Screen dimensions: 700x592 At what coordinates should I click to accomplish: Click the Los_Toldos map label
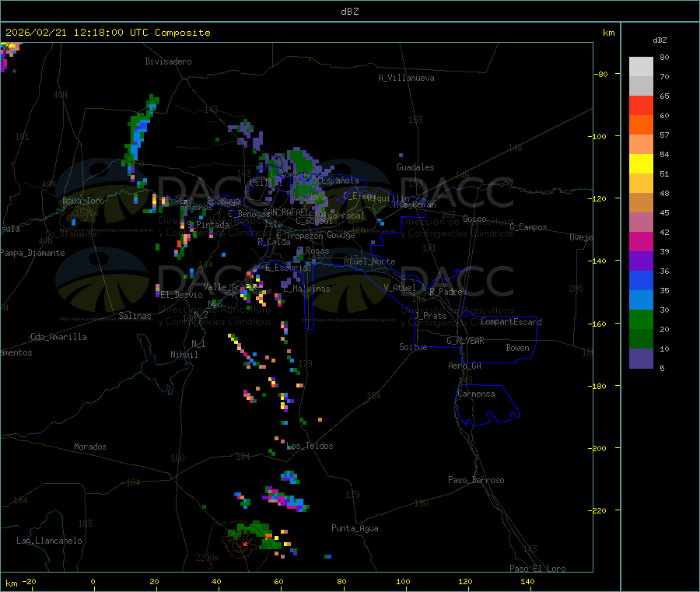(x=310, y=446)
